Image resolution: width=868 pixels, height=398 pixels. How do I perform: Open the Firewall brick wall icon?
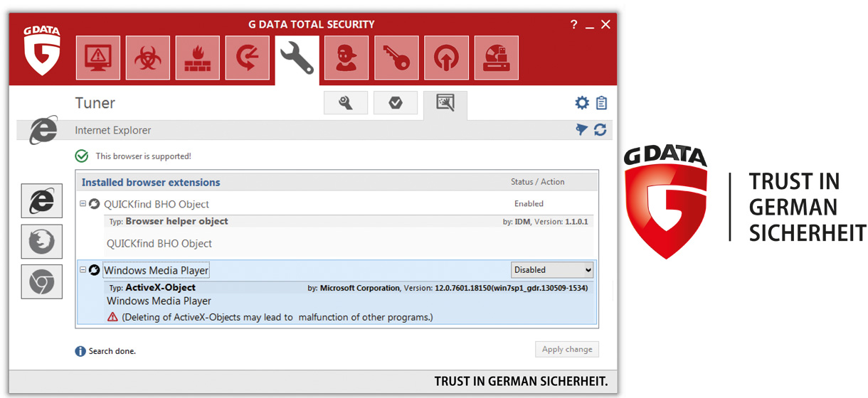pos(198,58)
